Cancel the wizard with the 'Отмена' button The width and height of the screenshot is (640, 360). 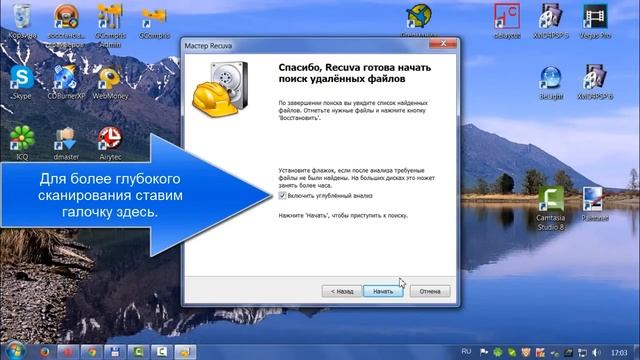click(x=430, y=291)
